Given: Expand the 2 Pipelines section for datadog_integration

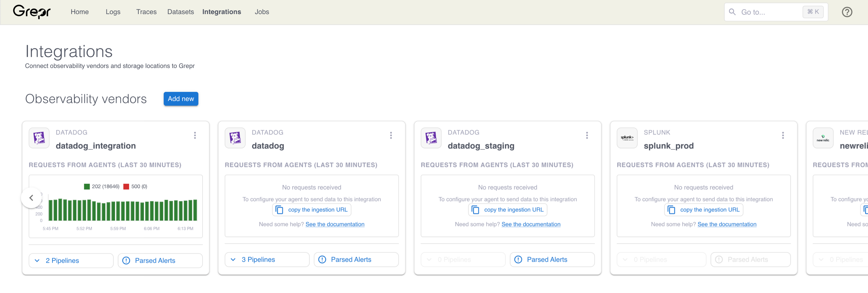Looking at the screenshot, I should coord(71,260).
